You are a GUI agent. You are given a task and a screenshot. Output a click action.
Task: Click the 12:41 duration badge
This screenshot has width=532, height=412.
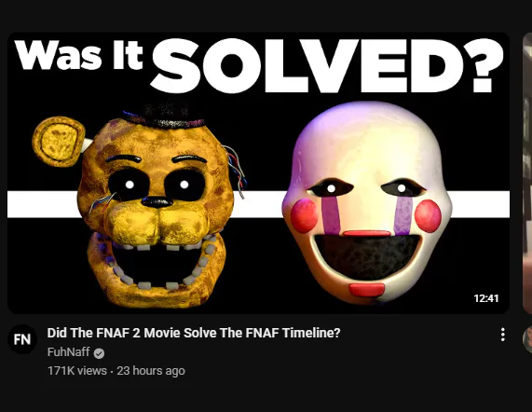(x=485, y=298)
